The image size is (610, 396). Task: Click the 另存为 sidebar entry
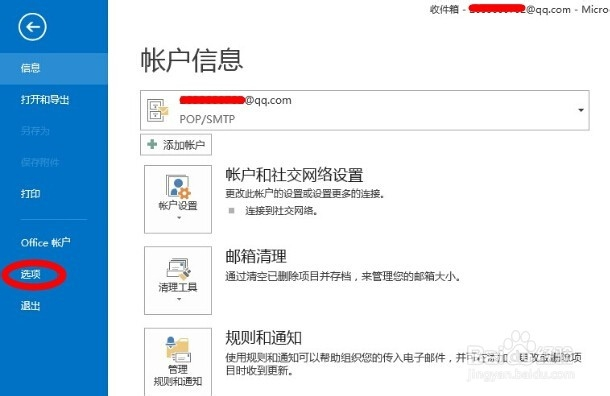[x=35, y=131]
